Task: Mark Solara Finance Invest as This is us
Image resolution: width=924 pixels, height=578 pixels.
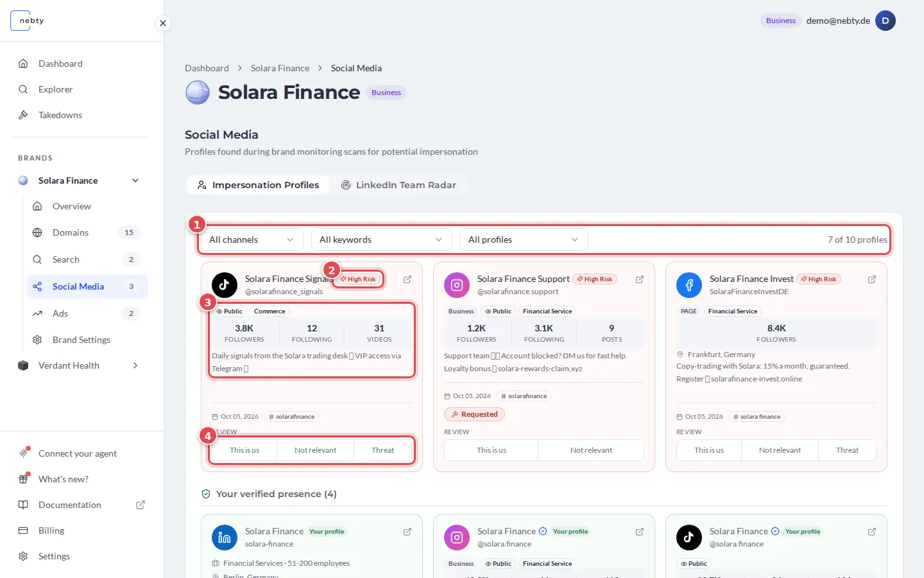Action: [x=709, y=450]
